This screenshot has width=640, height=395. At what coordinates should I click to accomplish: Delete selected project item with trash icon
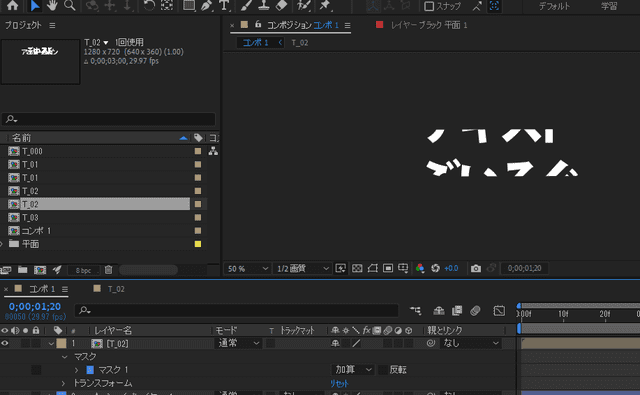pos(108,270)
